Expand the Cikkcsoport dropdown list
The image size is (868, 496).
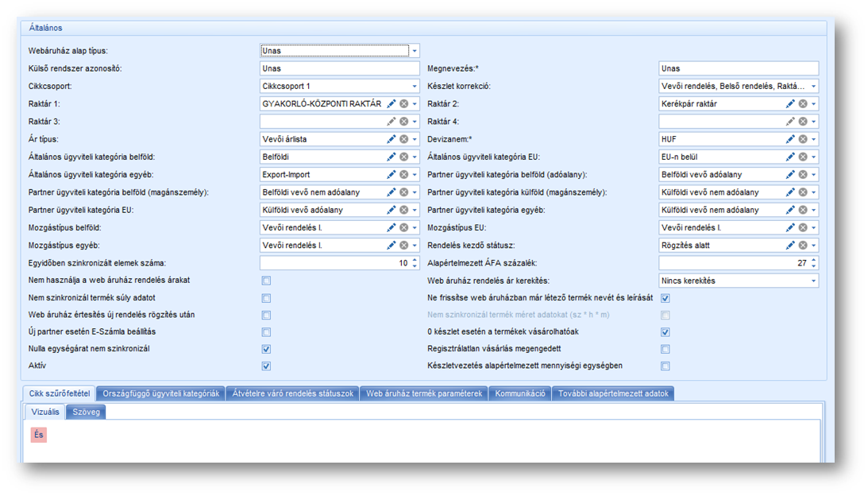tap(415, 86)
